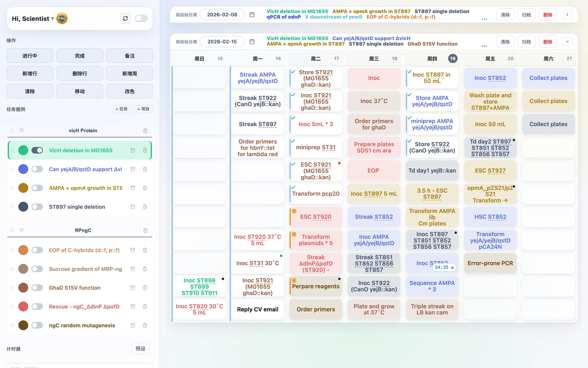Screen dimensions: 588x368
Task: Select the Error-prone PCR task card
Action: [490, 263]
